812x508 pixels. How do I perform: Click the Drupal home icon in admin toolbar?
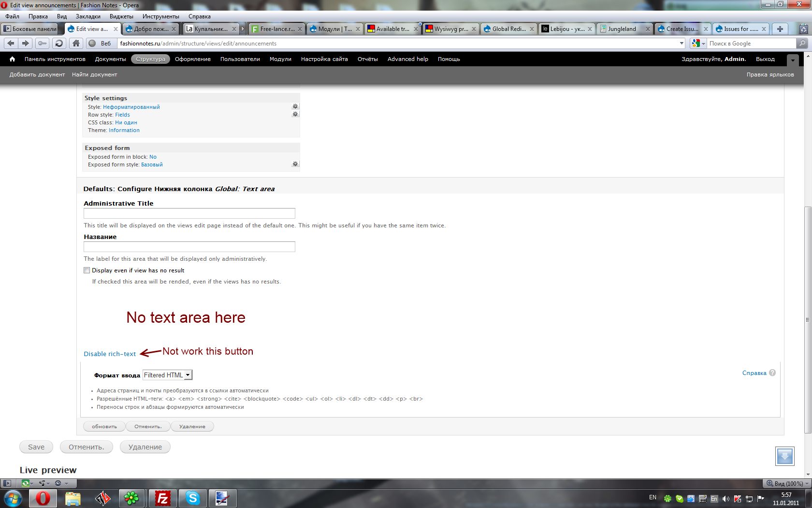pyautogui.click(x=12, y=59)
